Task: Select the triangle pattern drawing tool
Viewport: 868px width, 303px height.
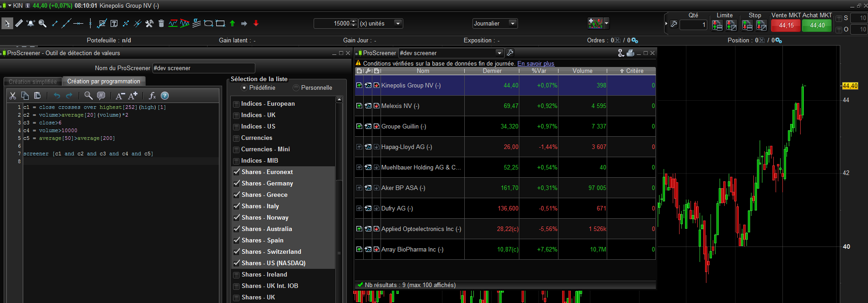Action: [185, 23]
